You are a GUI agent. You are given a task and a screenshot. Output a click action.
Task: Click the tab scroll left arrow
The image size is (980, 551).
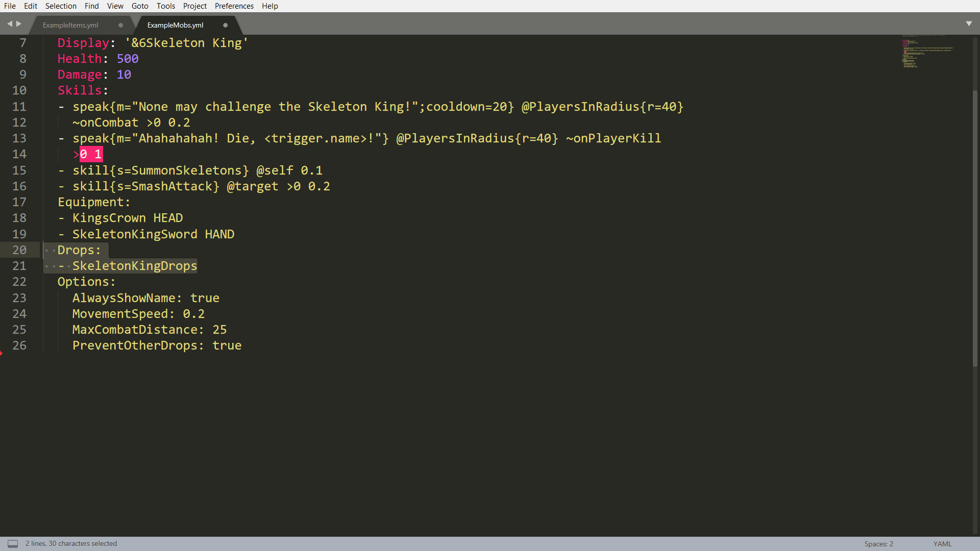pos(9,24)
